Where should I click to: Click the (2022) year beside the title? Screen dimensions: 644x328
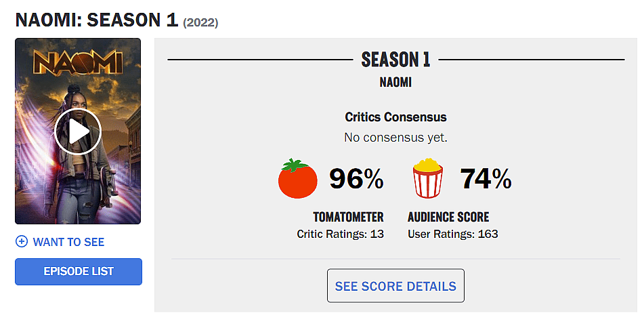200,22
